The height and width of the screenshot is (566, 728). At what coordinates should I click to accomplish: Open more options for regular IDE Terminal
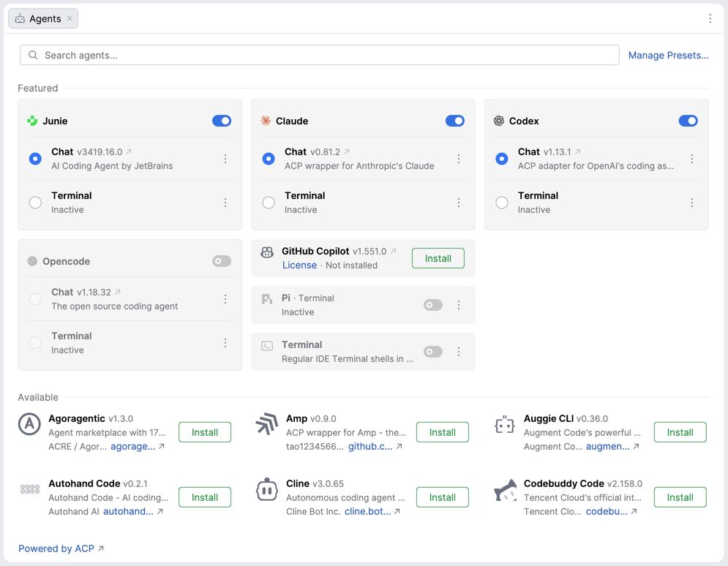point(459,352)
